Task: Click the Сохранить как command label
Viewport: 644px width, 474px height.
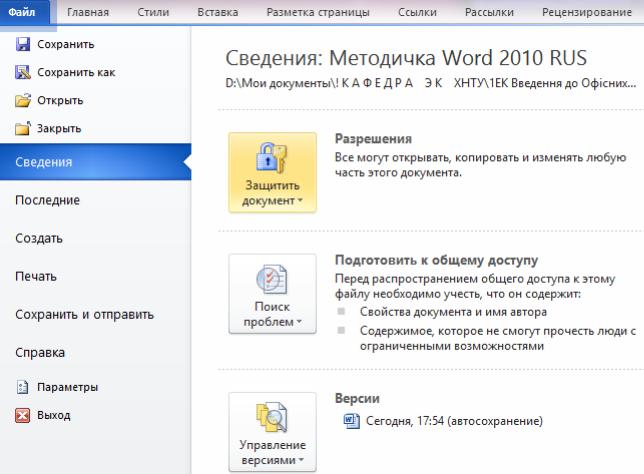Action: click(76, 72)
